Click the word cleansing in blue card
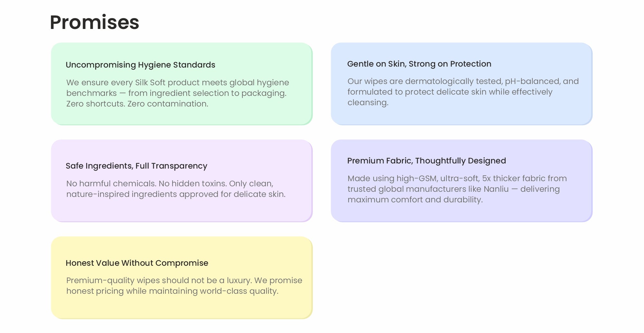644x333 pixels. pos(368,103)
